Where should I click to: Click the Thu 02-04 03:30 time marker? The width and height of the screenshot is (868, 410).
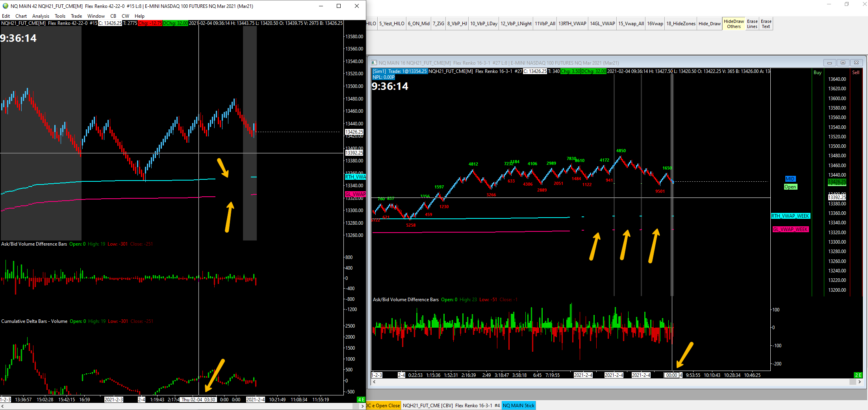coord(198,400)
